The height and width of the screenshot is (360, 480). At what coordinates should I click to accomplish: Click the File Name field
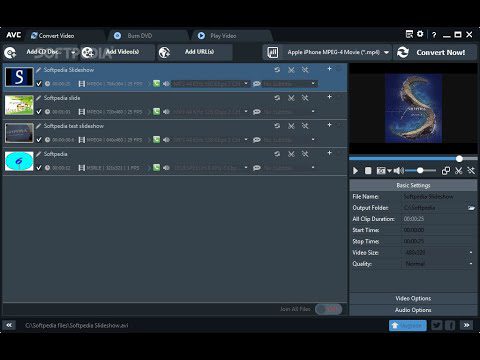point(439,196)
